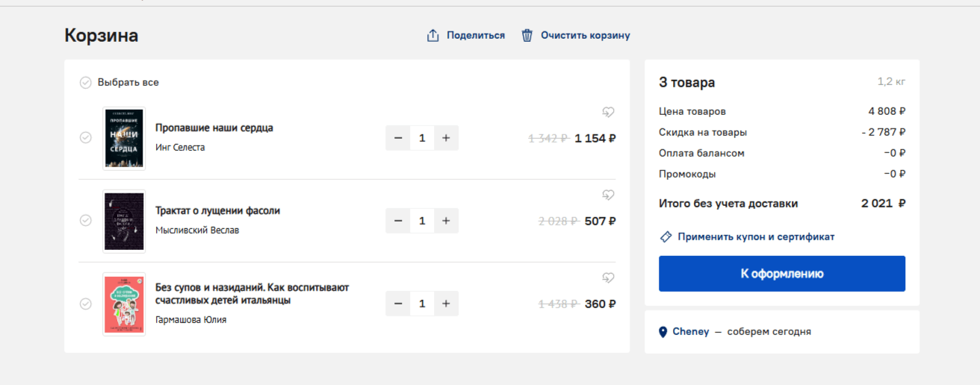Click quantity field for 'Без супов и назиданий'

(422, 304)
